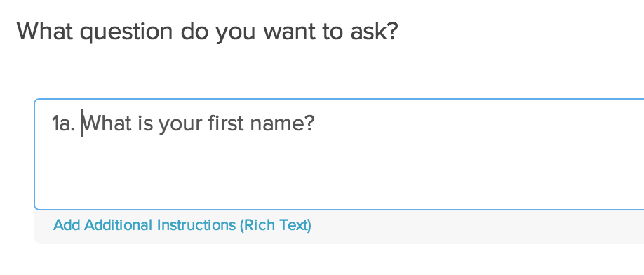Place cursor after "name?" in question field
Image resolution: width=644 pixels, height=275 pixels.
coord(316,123)
